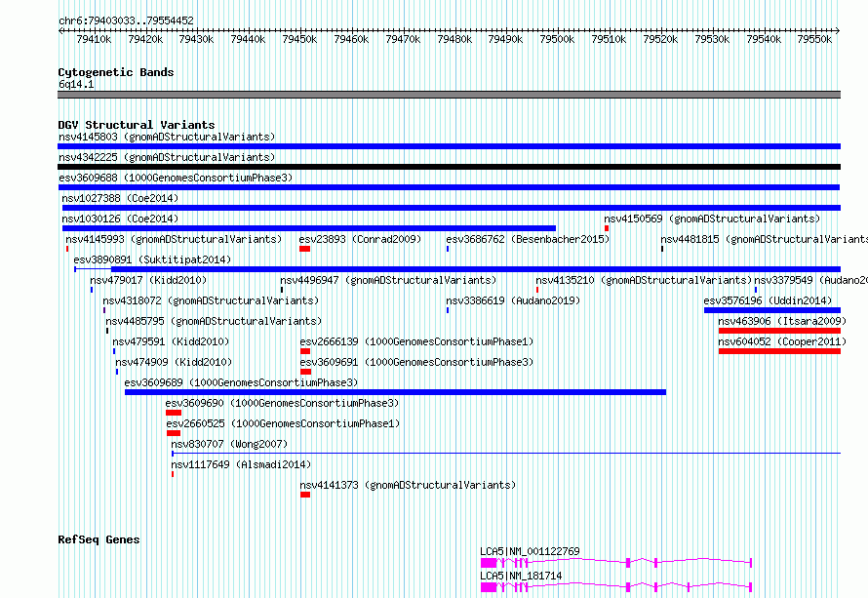
Task: Open esv3609691 1000Genomes Phase3 label
Action: [x=416, y=362]
